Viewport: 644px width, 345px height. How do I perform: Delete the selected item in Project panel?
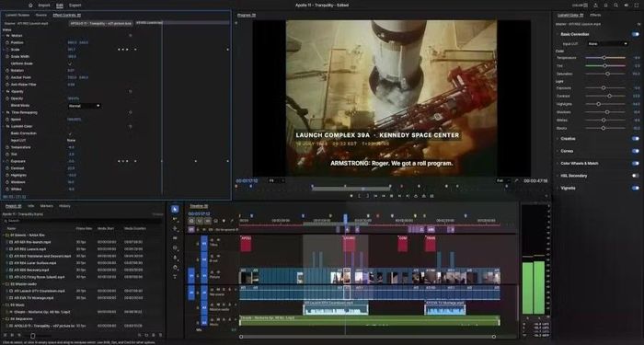(x=161, y=336)
